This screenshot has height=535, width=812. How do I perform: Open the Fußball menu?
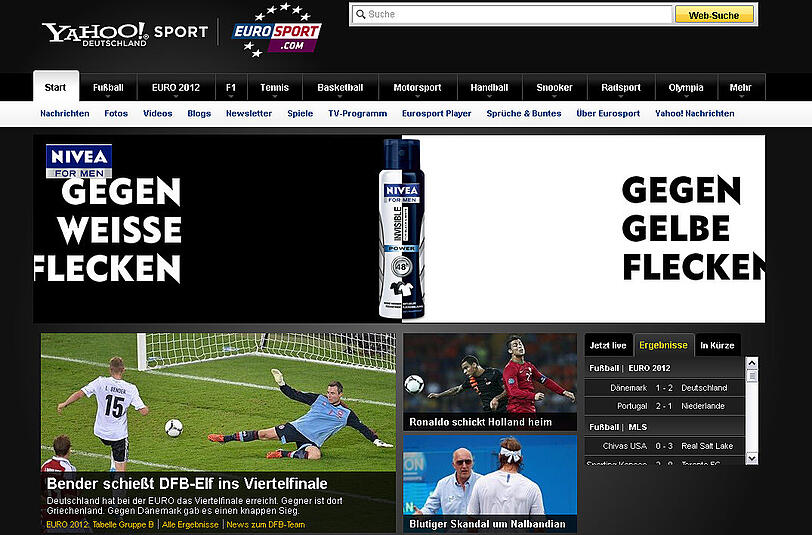coord(108,88)
